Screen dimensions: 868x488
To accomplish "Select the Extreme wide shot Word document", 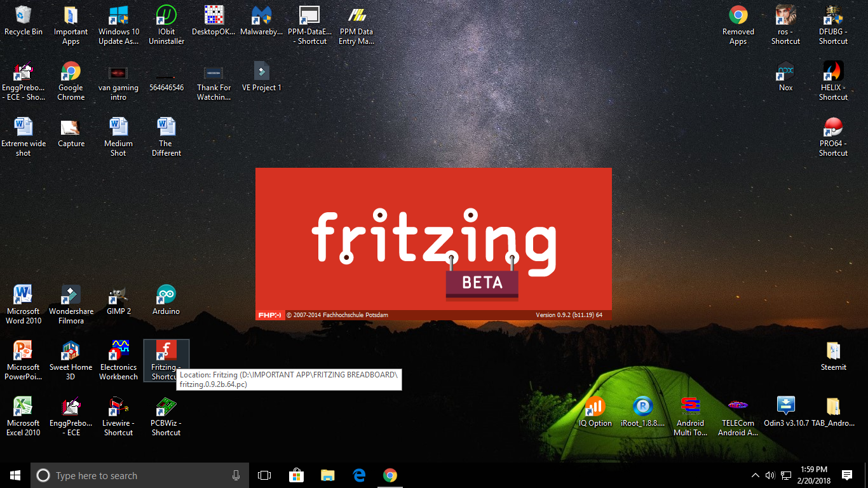I will (x=24, y=137).
